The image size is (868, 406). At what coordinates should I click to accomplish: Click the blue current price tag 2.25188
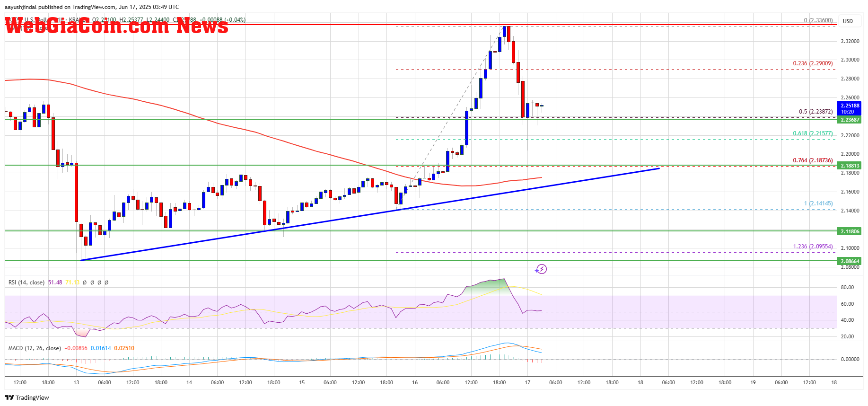(x=849, y=108)
